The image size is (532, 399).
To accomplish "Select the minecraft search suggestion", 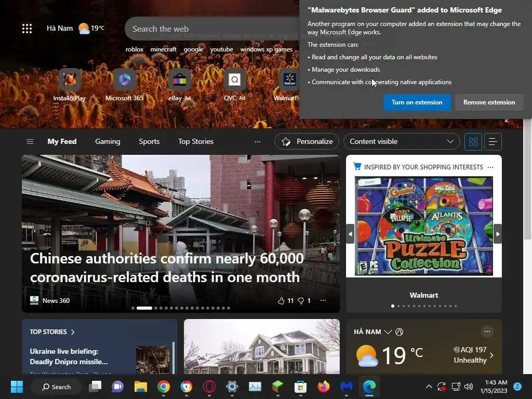I will (x=163, y=49).
